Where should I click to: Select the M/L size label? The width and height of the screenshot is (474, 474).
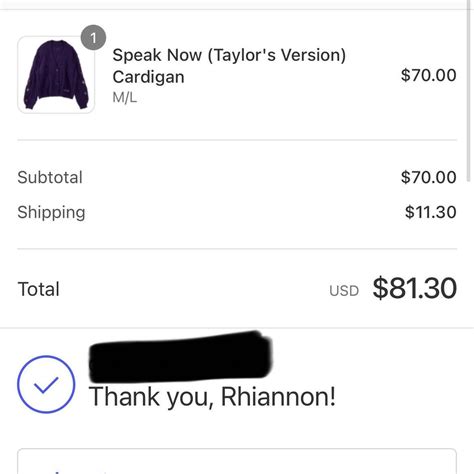click(x=125, y=98)
